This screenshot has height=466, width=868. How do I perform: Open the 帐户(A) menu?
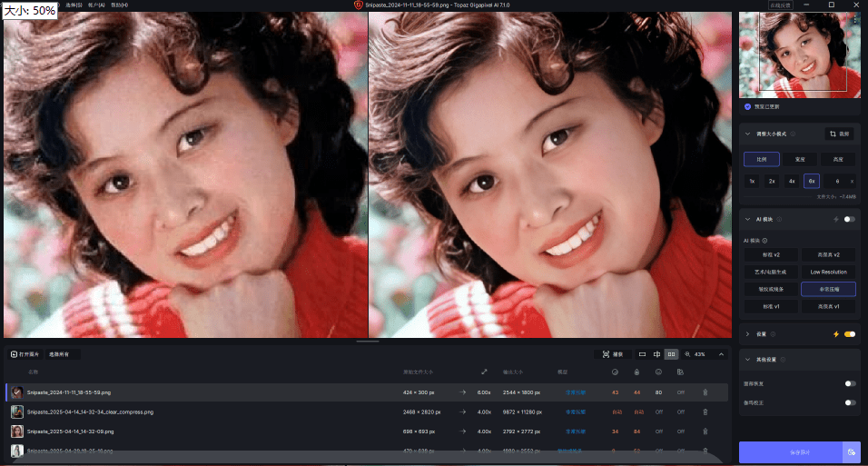tap(95, 5)
